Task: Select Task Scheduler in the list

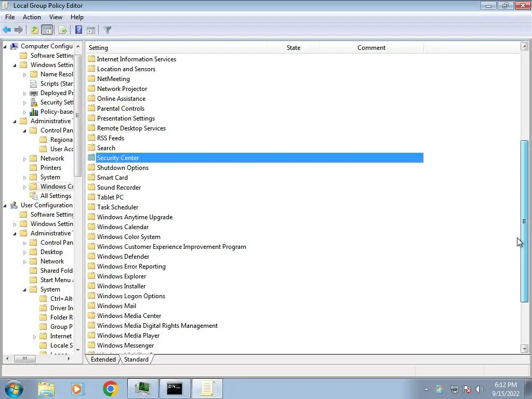Action: point(118,207)
